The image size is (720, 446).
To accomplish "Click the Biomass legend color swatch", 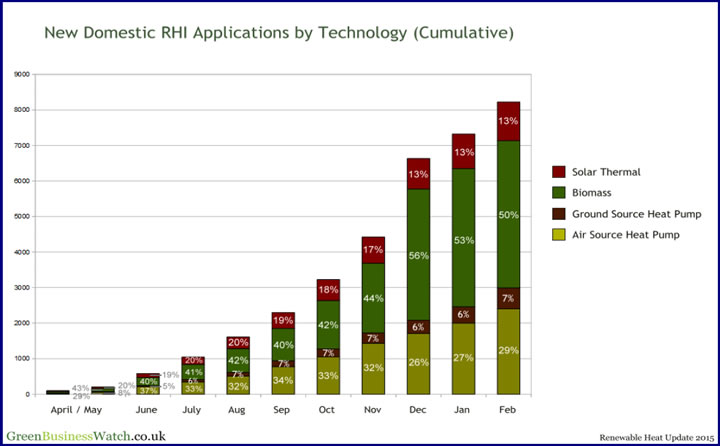I will click(x=559, y=192).
